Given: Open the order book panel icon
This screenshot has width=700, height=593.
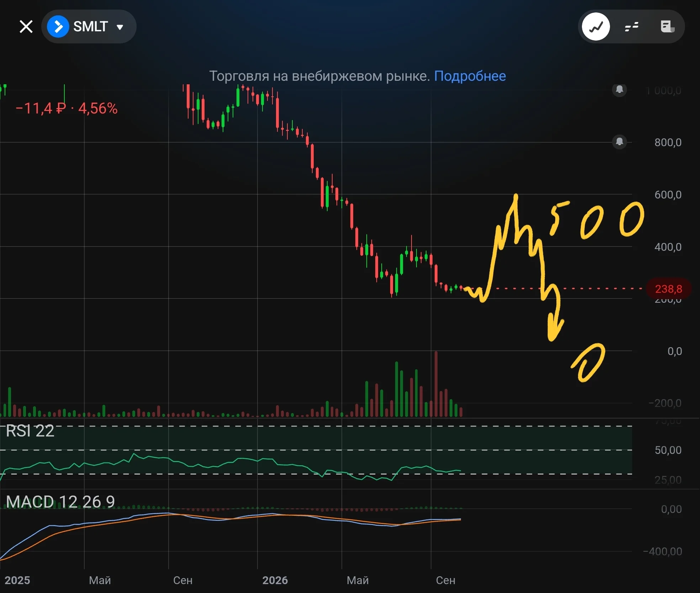Looking at the screenshot, I should 667,27.
